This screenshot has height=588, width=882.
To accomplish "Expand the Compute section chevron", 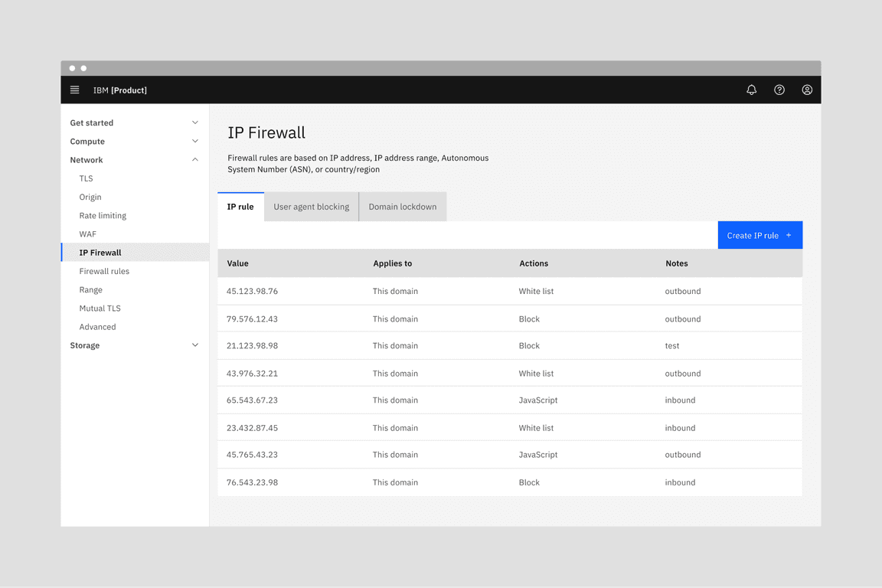I will tap(194, 141).
